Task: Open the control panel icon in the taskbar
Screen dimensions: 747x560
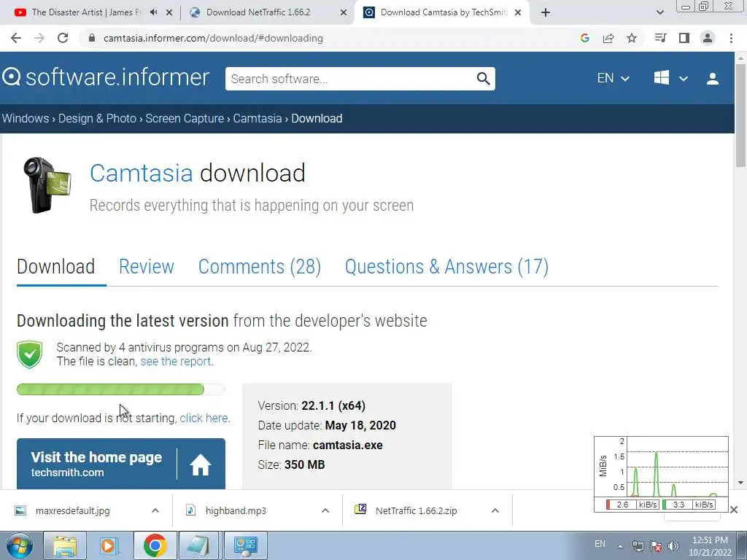Action: pos(245,545)
